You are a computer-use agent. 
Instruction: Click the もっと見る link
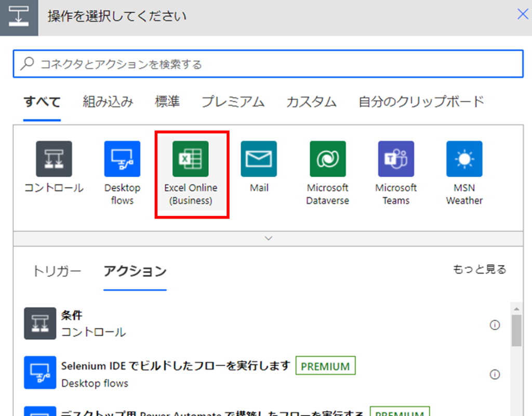coord(480,269)
